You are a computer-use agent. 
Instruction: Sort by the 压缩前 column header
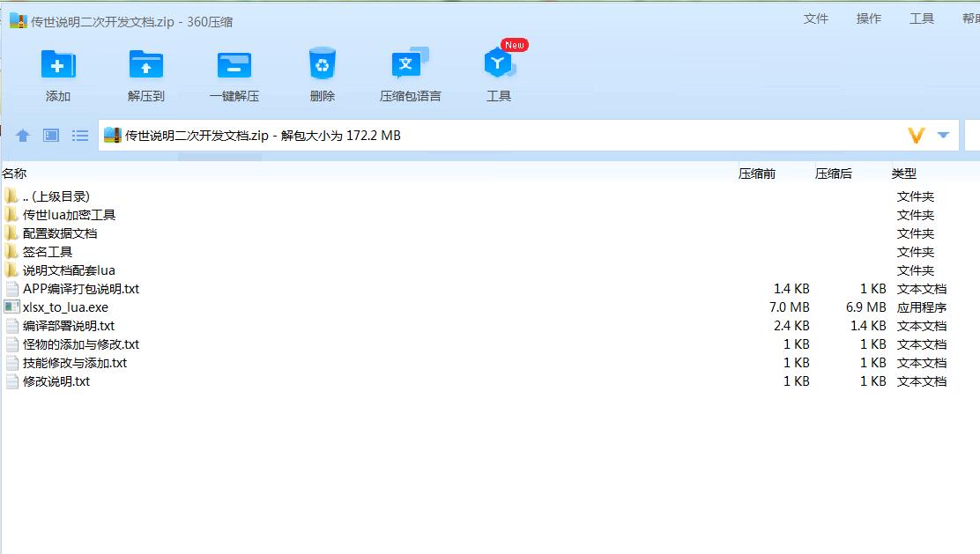tap(757, 174)
